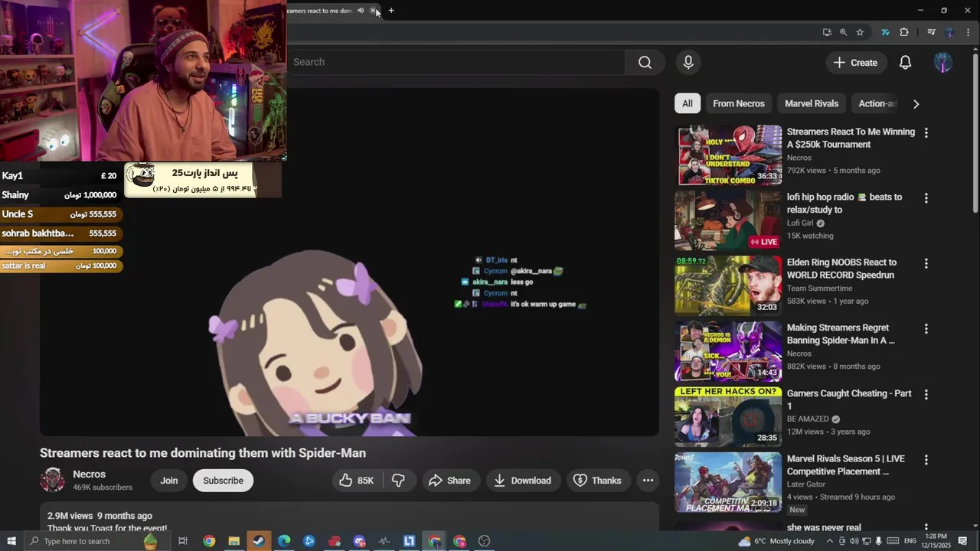This screenshot has width=980, height=551.
Task: Open Elden Ring NOOBS React thumbnail
Action: (728, 286)
